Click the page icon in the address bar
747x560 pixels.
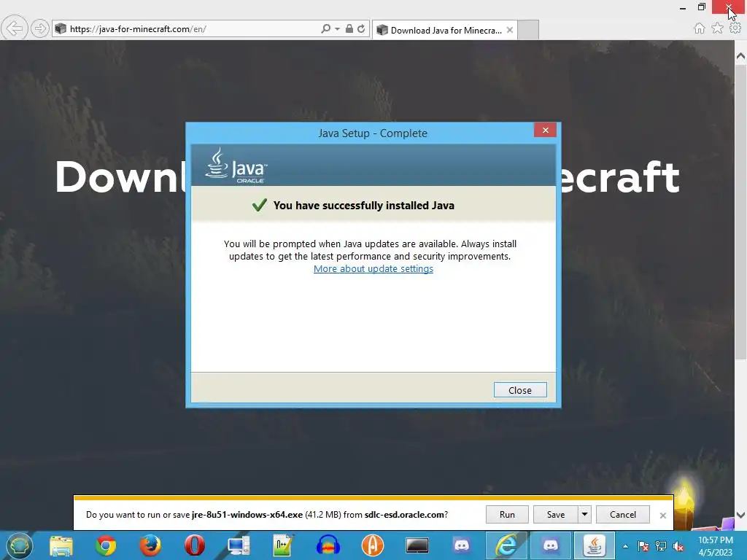pos(61,28)
